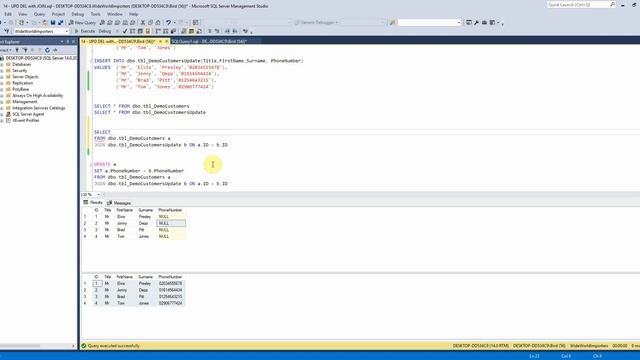Image resolution: width=640 pixels, height=360 pixels.
Task: Open the Tools menu
Action: 96,14
